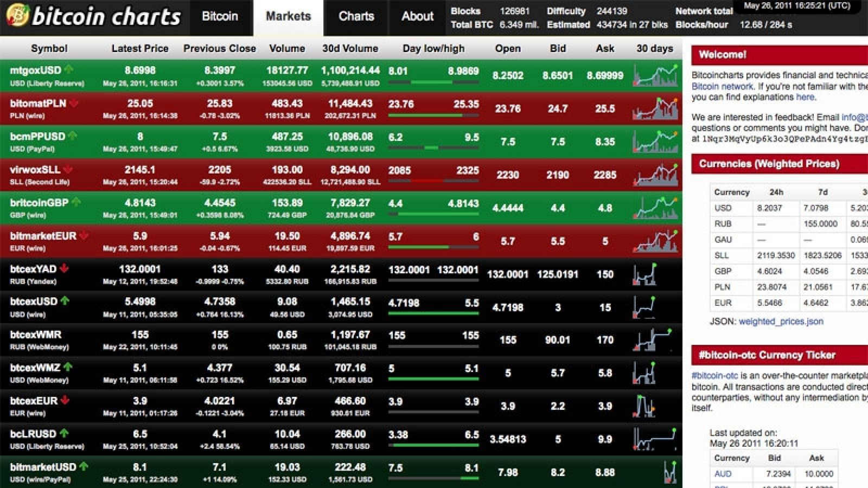Click the red down arrow beside bitomatPLN
The height and width of the screenshot is (488, 868).
[74, 103]
